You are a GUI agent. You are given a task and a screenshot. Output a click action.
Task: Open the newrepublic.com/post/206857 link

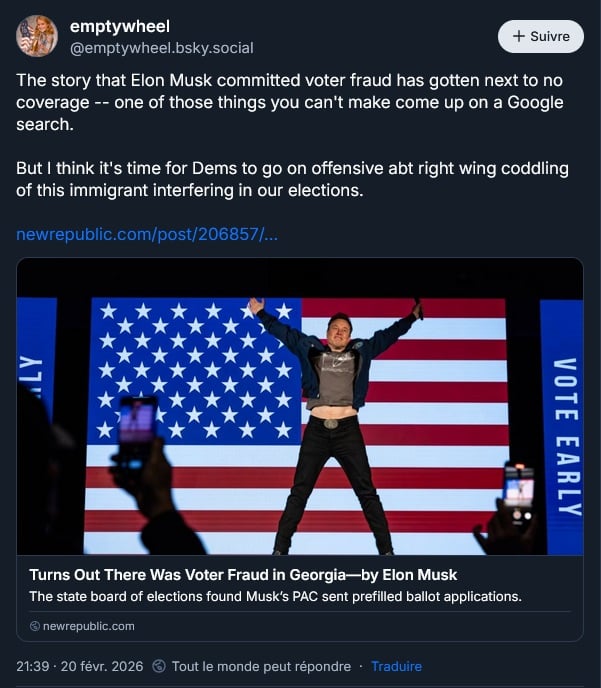pyautogui.click(x=147, y=234)
